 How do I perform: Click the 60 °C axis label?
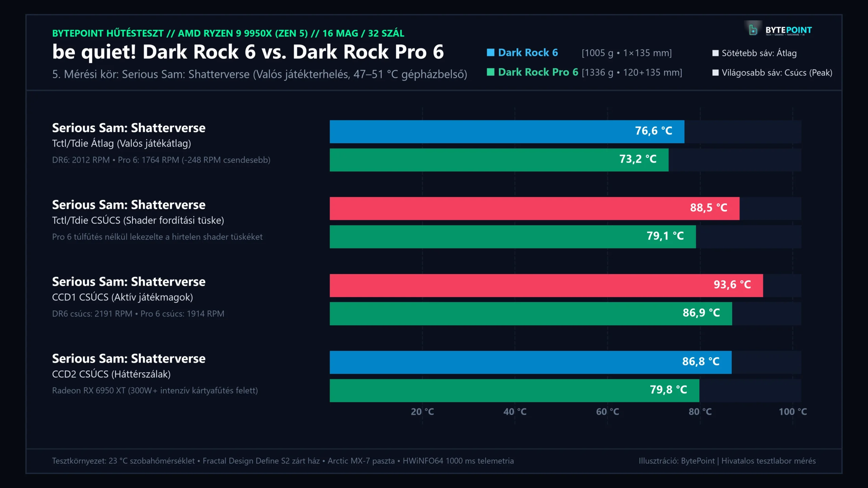pyautogui.click(x=608, y=412)
